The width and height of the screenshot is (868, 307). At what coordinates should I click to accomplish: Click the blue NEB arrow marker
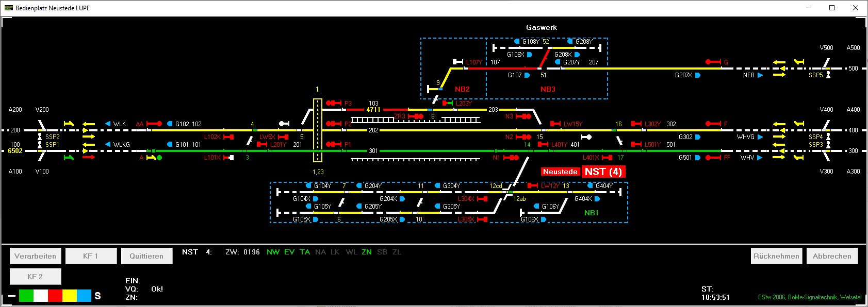[x=760, y=75]
